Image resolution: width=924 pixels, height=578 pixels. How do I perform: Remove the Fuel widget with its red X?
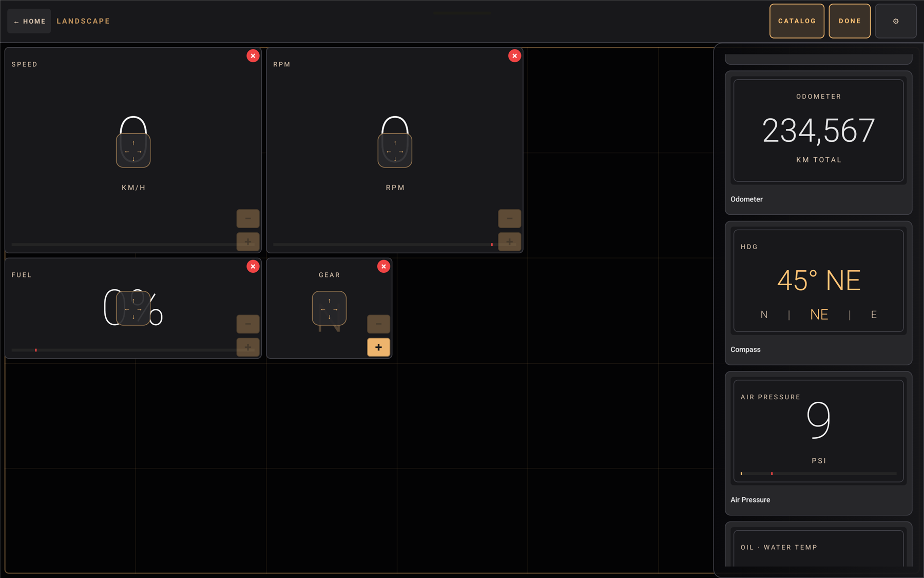[253, 266]
